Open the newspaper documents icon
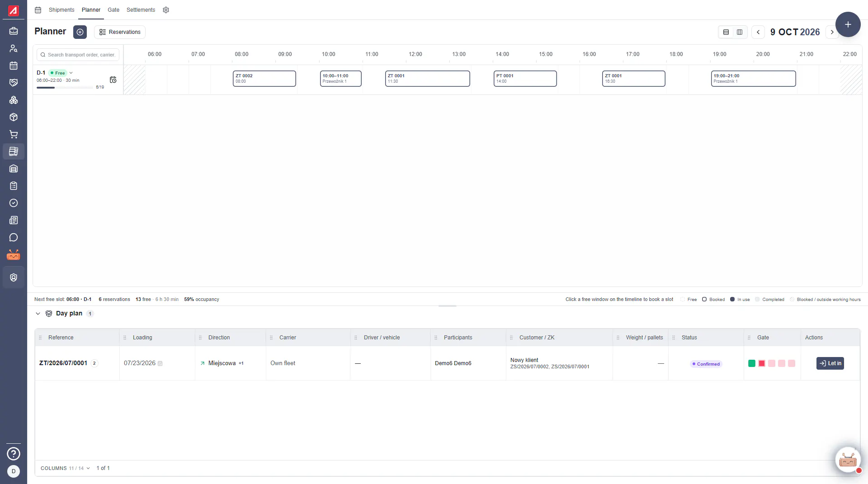This screenshot has height=484, width=868. tap(14, 220)
